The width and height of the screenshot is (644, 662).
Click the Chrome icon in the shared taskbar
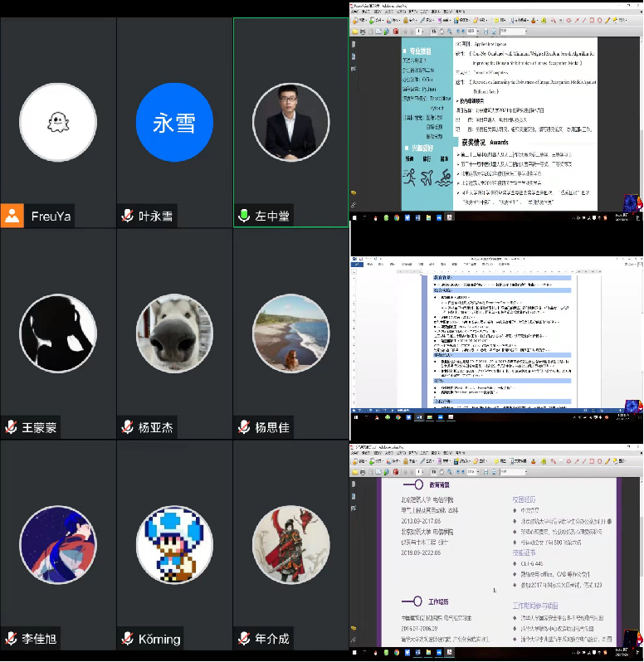coord(398,219)
